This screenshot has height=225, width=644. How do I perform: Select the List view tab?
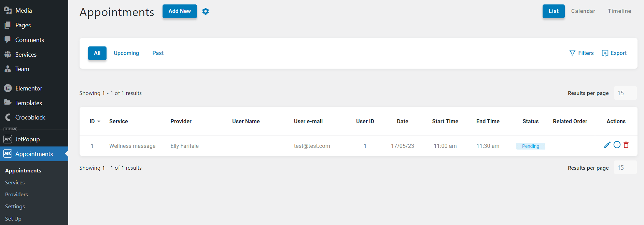click(554, 11)
